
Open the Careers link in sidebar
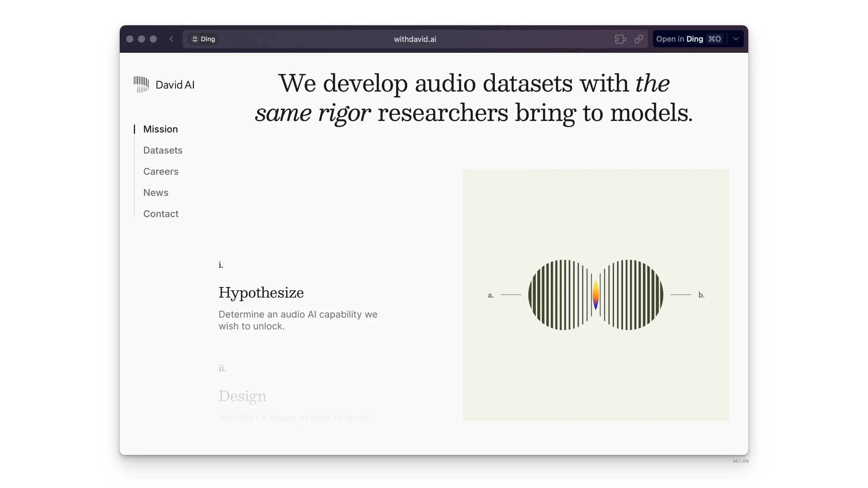pos(161,171)
